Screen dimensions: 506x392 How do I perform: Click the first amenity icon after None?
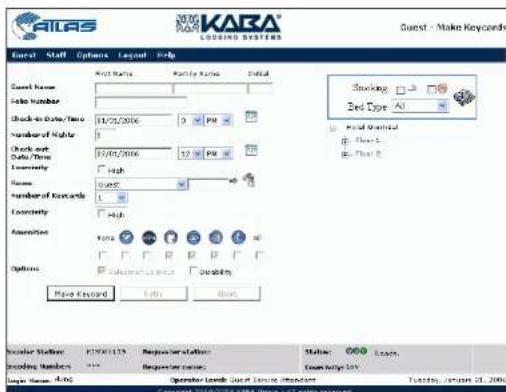(x=126, y=237)
